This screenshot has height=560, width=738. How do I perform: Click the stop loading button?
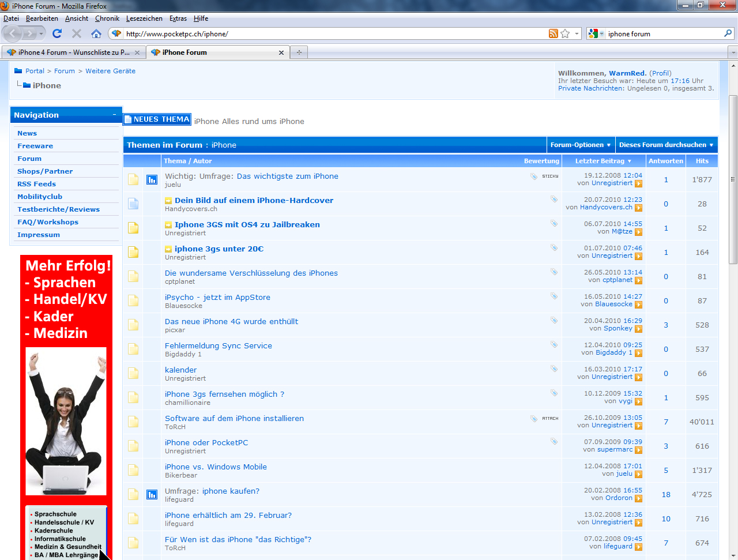[x=76, y=33]
